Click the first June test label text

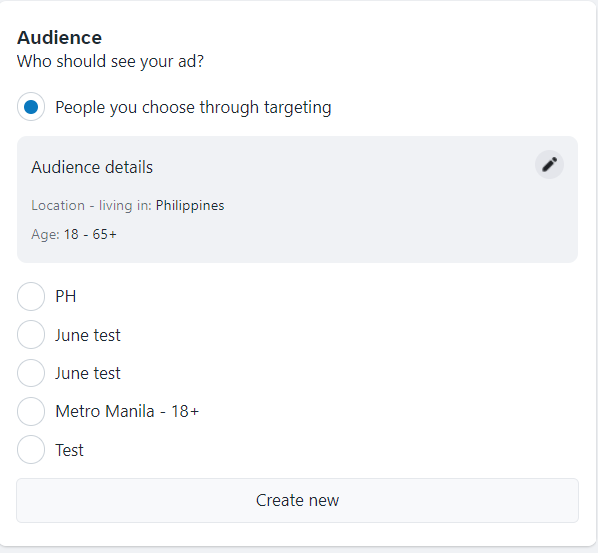coord(88,335)
